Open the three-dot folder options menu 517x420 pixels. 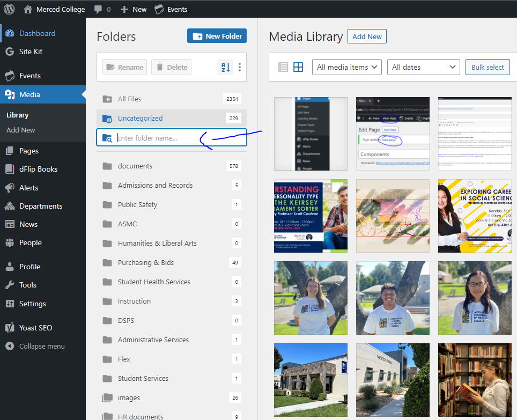pos(240,67)
